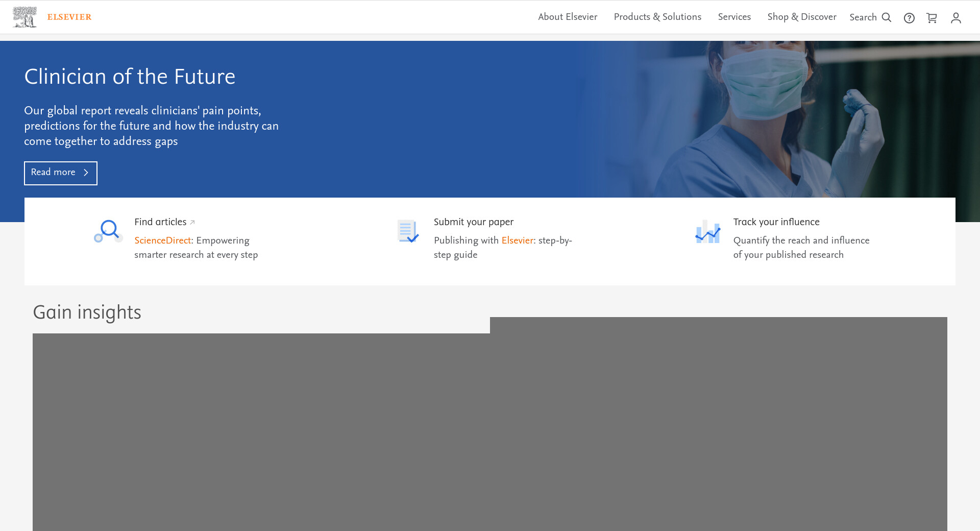The image size is (980, 531).
Task: Click the Read more button
Action: tap(61, 173)
